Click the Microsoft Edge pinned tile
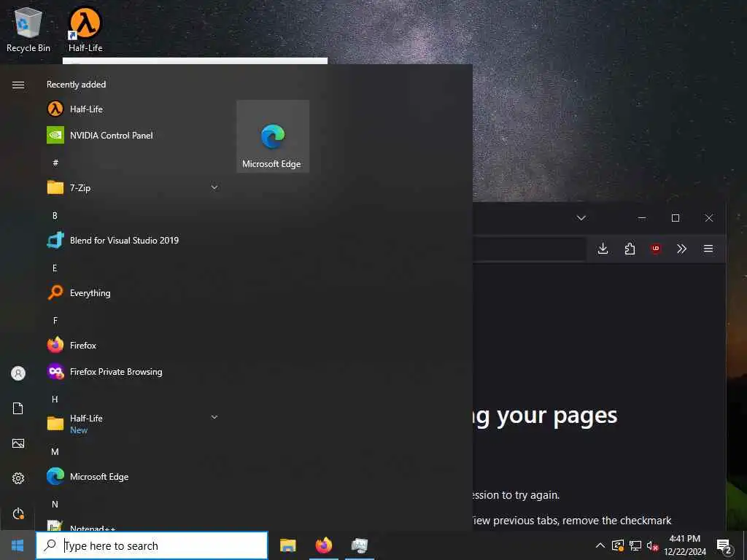Viewport: 747px width, 560px height. 273,136
